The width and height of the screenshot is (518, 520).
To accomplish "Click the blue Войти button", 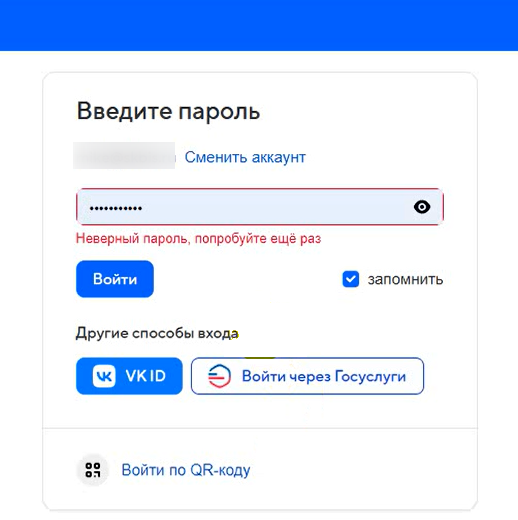I will coord(115,279).
